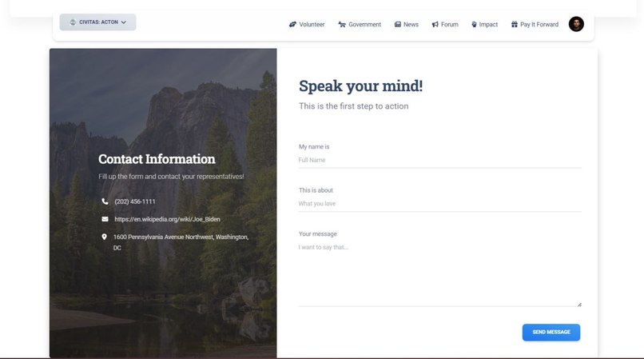Open the user profile avatar
Viewport: 644px width, 359px height.
click(576, 24)
